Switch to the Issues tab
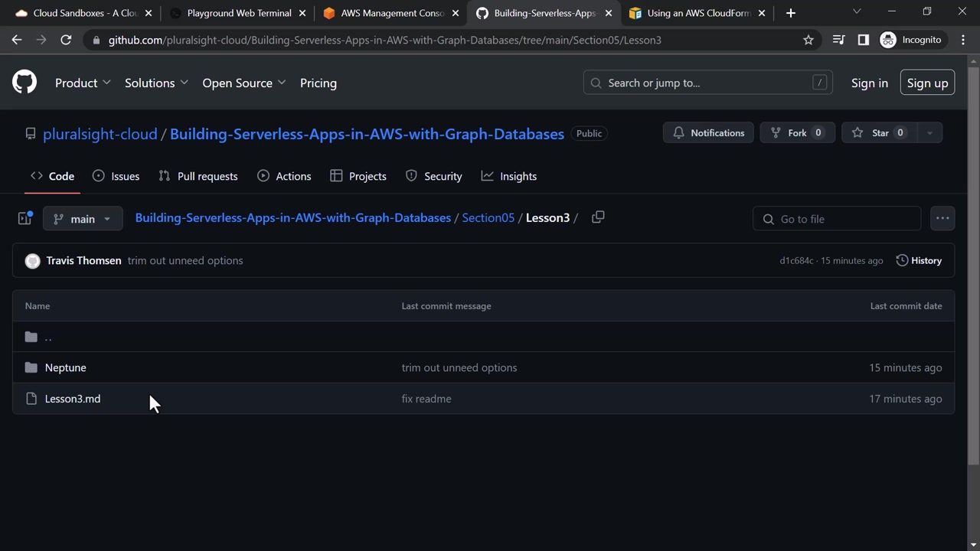This screenshot has width=980, height=551. point(116,176)
